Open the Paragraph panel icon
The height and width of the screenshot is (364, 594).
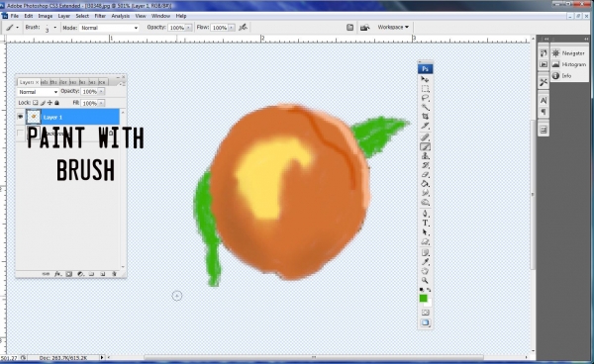[544, 112]
